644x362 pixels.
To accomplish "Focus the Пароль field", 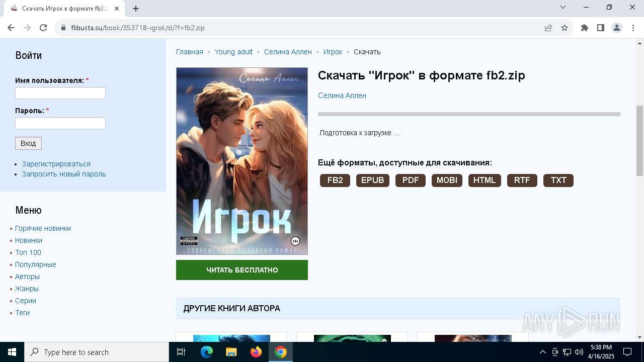I will pos(60,123).
